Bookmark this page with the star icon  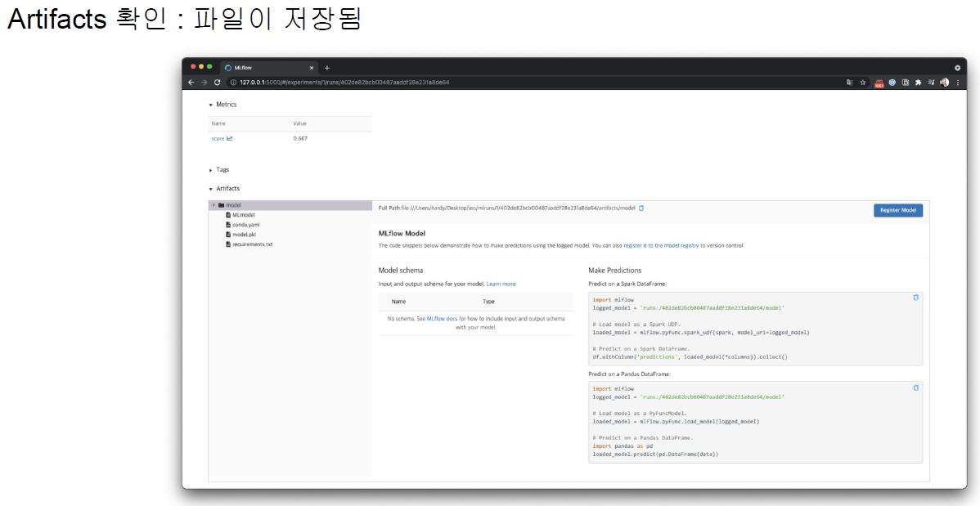[x=863, y=82]
